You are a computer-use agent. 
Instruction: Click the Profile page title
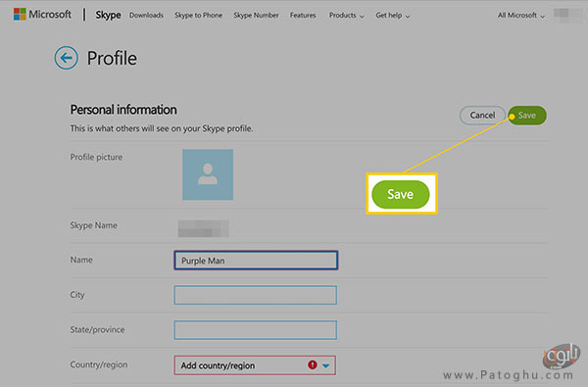tap(112, 58)
